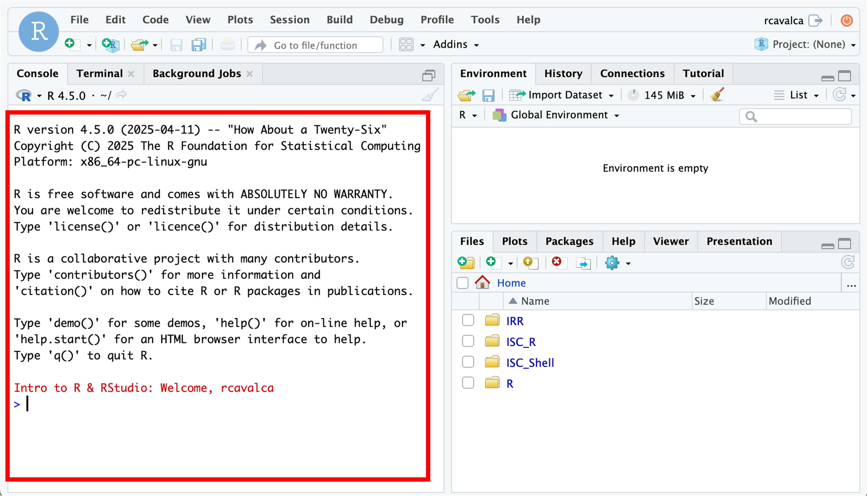Switch to the Packages tab
868x496 pixels.
[x=569, y=241]
